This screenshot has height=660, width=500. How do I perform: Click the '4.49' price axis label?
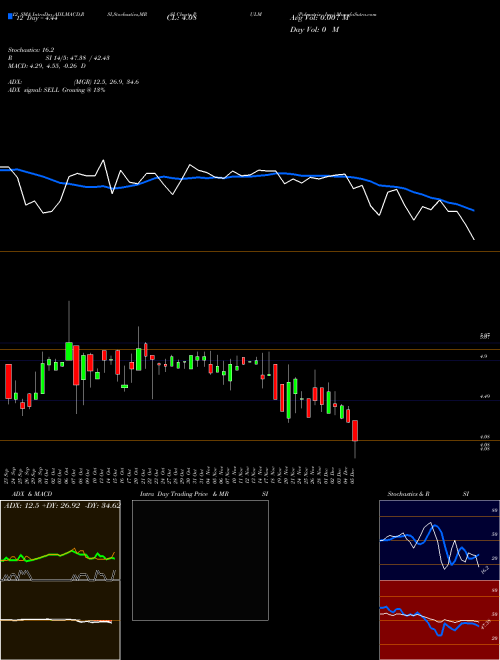(x=485, y=396)
